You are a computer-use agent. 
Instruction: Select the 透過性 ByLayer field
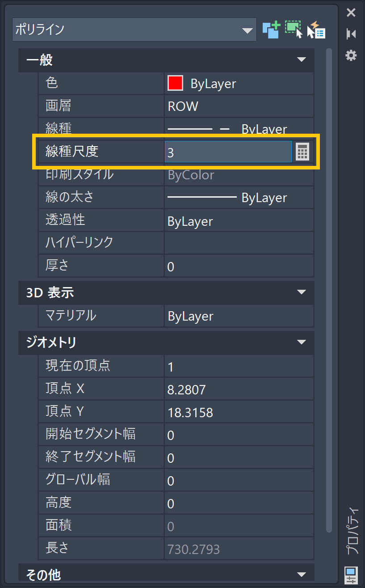click(239, 221)
